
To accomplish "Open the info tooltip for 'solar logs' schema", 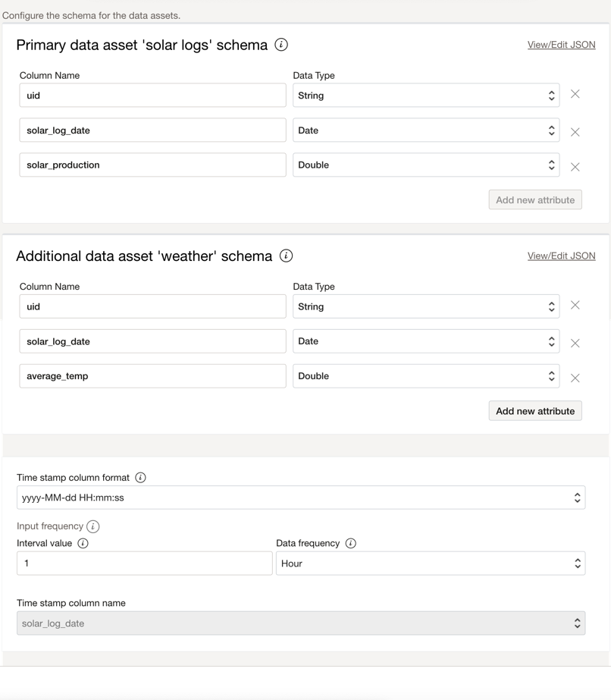I will click(280, 45).
